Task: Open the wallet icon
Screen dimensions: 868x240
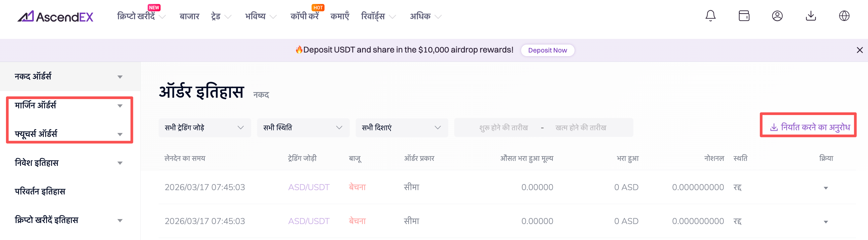Action: pos(744,16)
